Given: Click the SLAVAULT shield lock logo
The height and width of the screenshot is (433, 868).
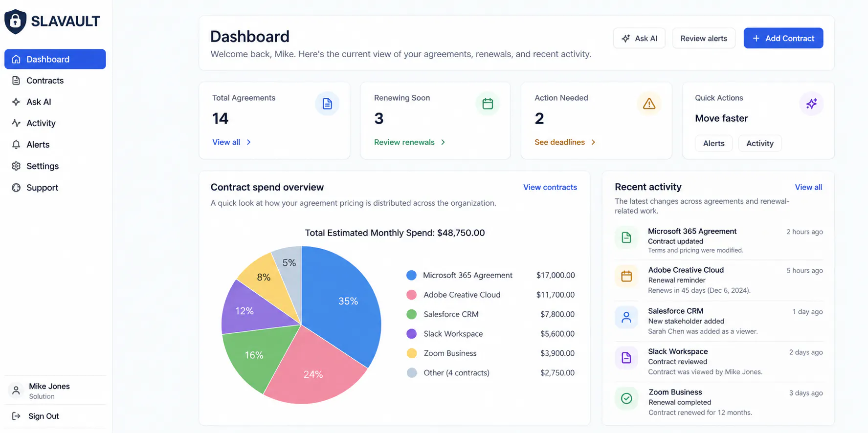Looking at the screenshot, I should pyautogui.click(x=15, y=22).
